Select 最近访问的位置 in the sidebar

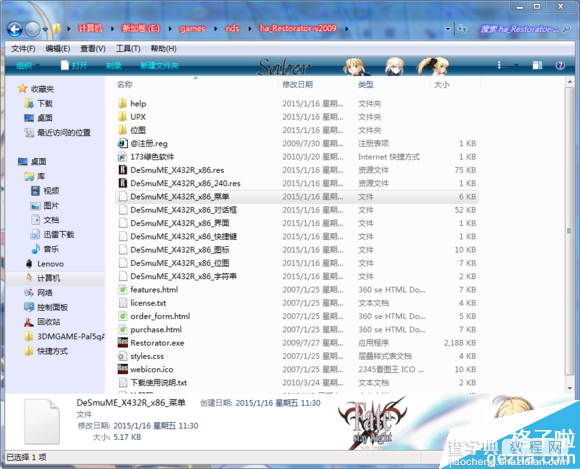tap(57, 132)
